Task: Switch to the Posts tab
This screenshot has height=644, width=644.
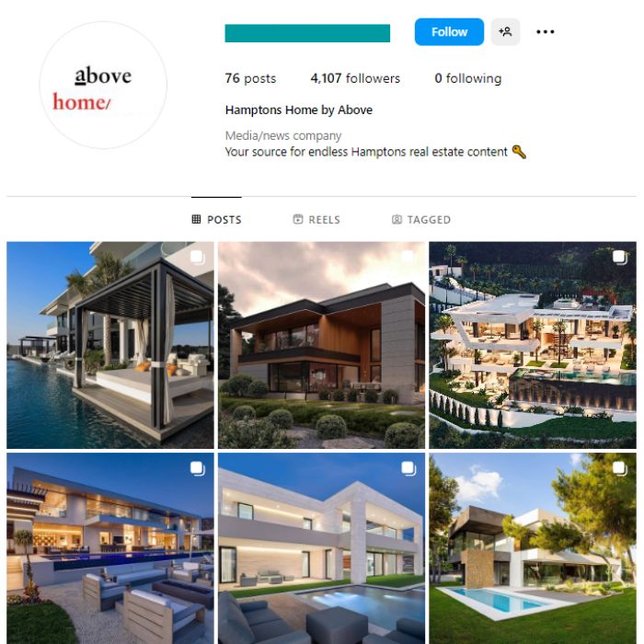Action: [x=216, y=219]
